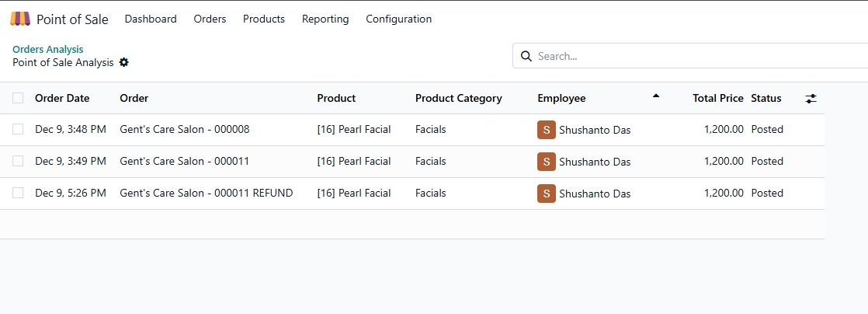Screen dimensions: 868x314
Task: Sort by Total Price column header
Action: 717,98
